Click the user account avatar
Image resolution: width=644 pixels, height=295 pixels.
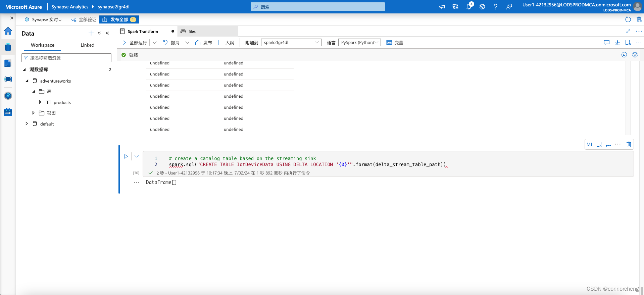coord(637,6)
